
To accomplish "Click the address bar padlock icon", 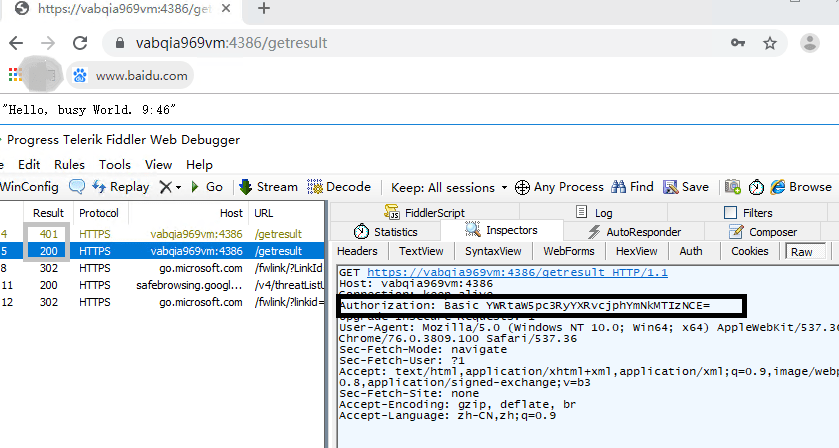I will [120, 43].
